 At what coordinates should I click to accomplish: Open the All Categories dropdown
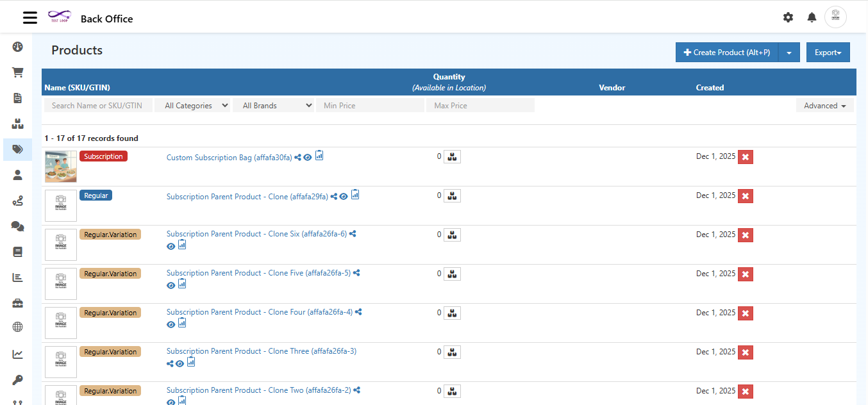[192, 105]
